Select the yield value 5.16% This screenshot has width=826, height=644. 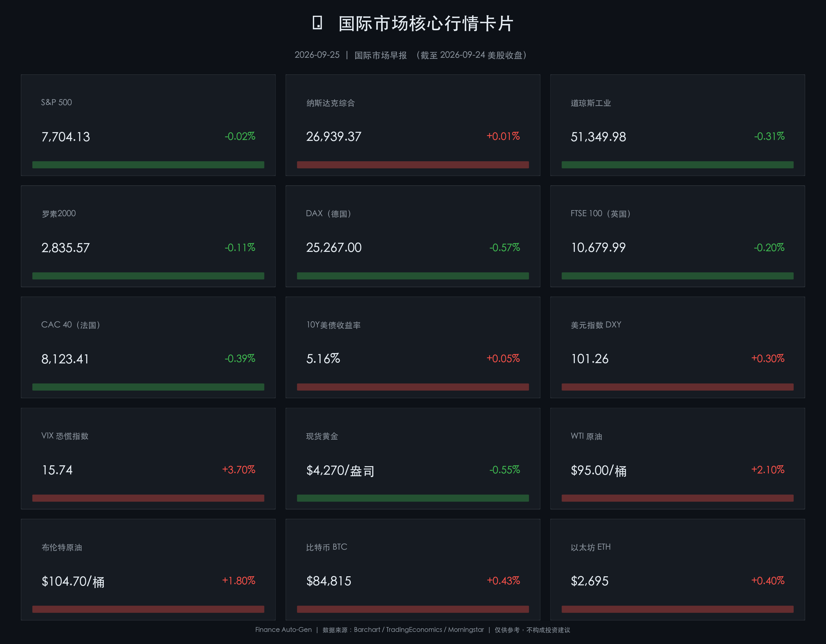click(323, 359)
